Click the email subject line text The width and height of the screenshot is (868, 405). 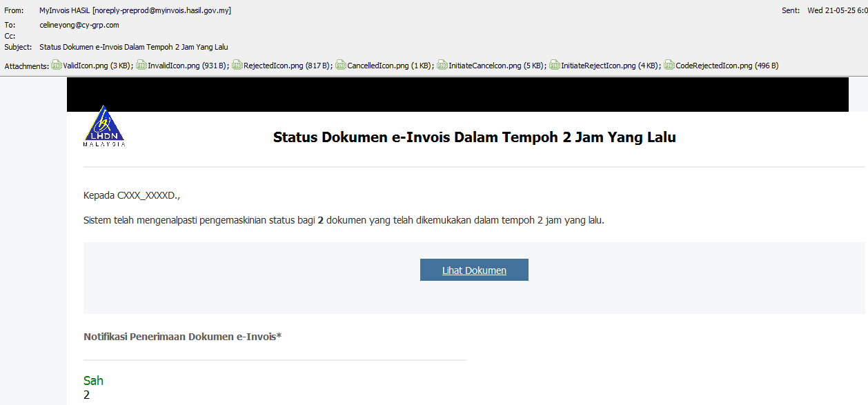[134, 47]
